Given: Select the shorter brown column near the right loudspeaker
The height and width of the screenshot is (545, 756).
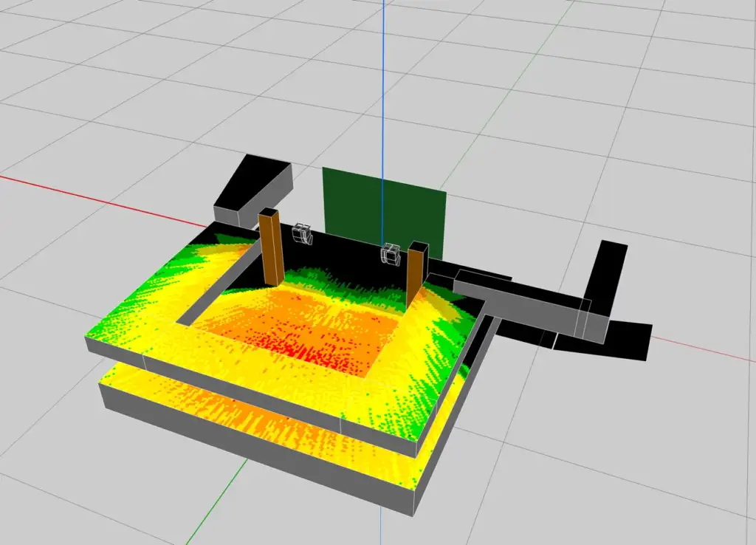Looking at the screenshot, I should pos(418,274).
